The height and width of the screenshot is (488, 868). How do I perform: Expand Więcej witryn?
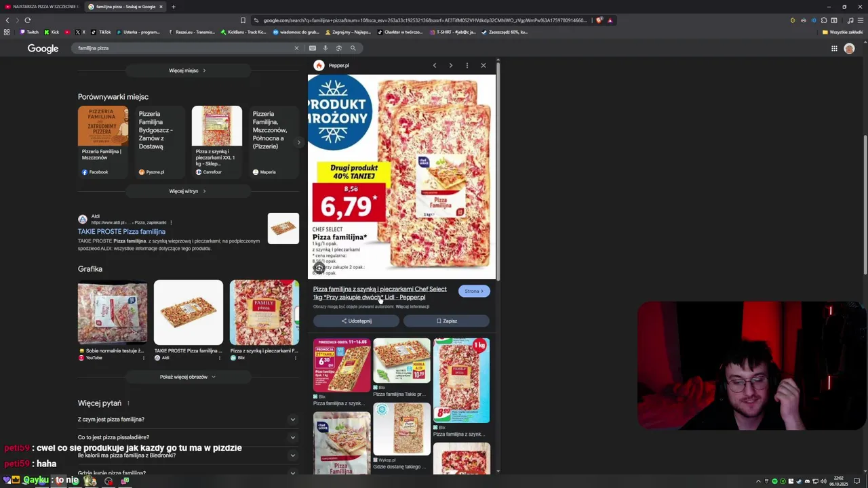[187, 191]
